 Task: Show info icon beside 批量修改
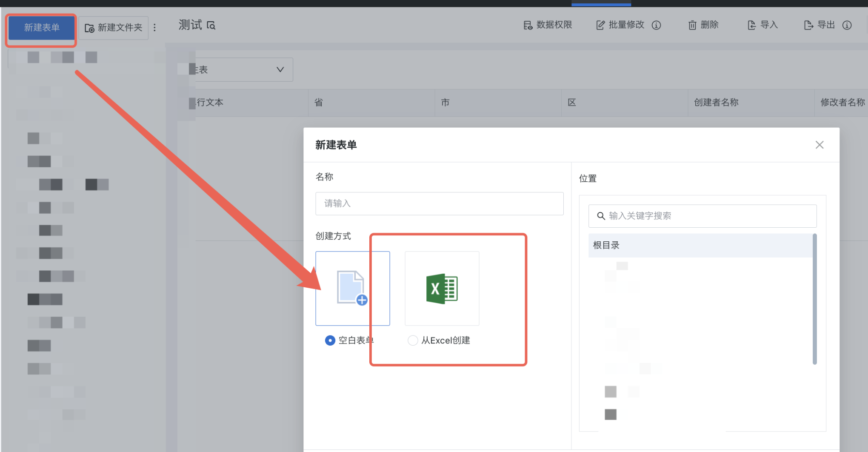(657, 25)
